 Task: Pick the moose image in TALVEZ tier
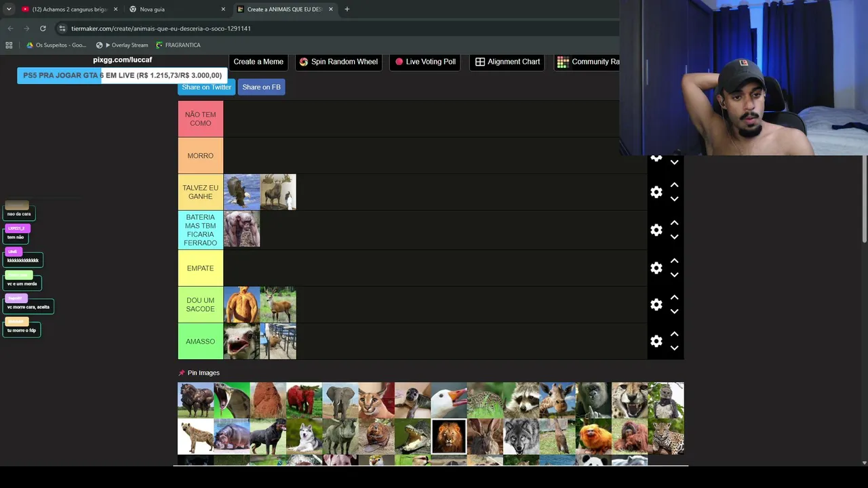tap(278, 192)
